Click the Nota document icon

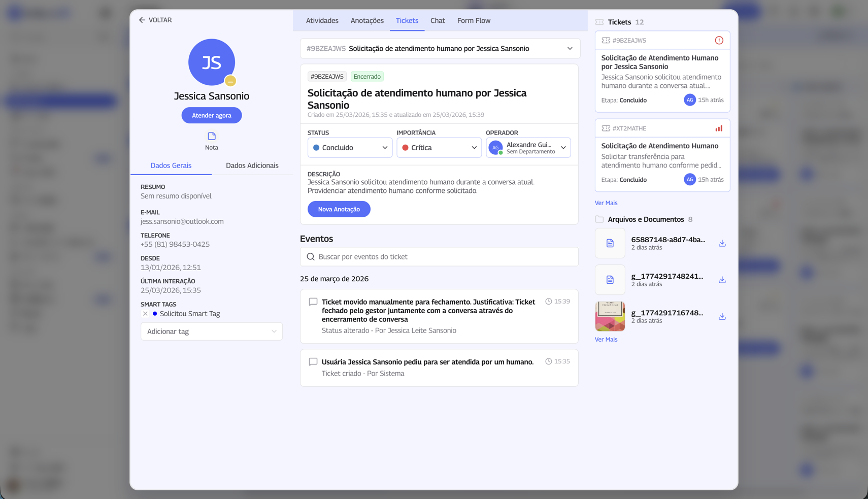tap(212, 136)
